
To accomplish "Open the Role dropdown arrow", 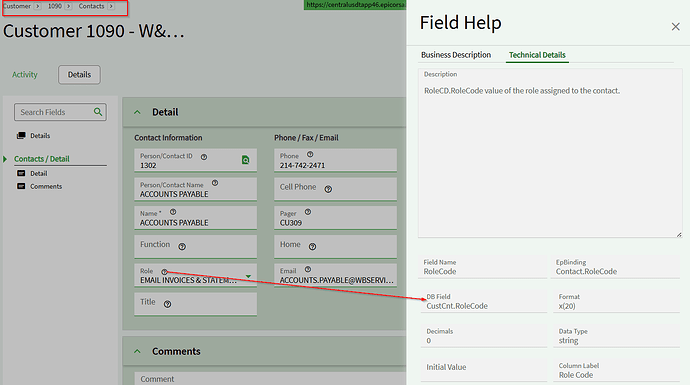I will pos(248,276).
